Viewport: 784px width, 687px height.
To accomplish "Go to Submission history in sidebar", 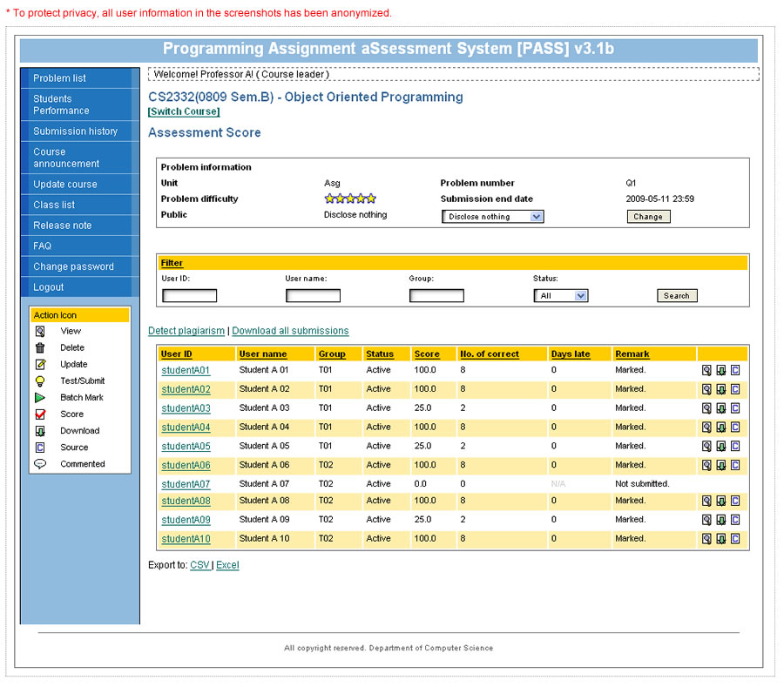I will [75, 131].
